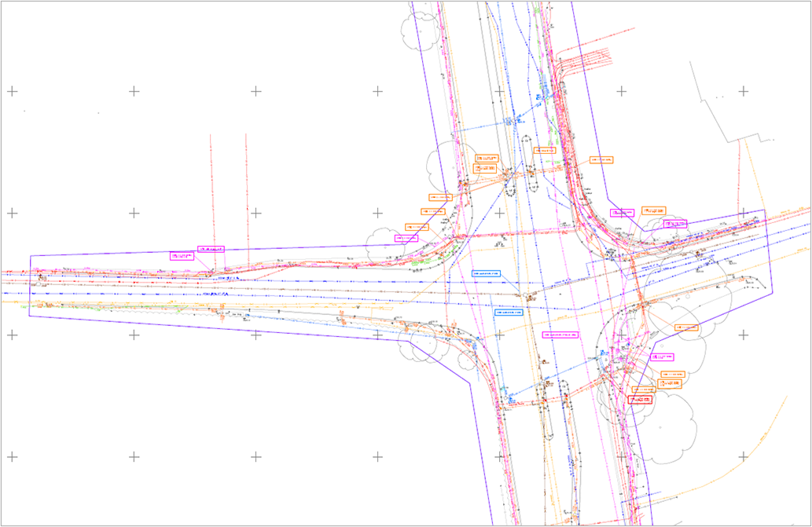The image size is (812, 527).
Task: Select the upper blue callout label
Action: [x=486, y=273]
